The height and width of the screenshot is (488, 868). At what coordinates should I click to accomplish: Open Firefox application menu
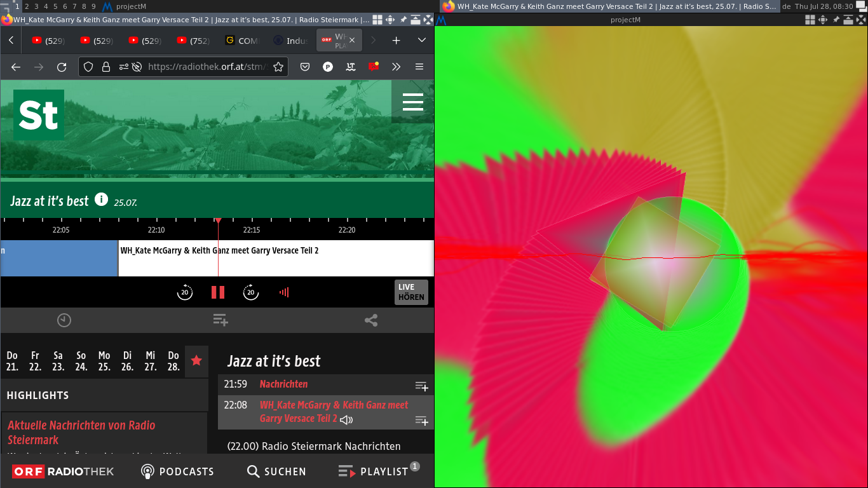tap(419, 67)
